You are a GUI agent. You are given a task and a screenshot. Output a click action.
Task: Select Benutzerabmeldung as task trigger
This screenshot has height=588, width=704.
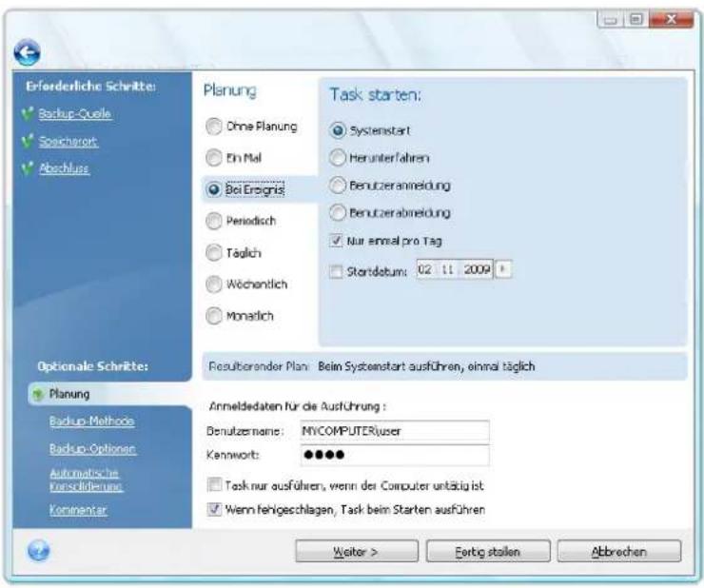pos(338,212)
